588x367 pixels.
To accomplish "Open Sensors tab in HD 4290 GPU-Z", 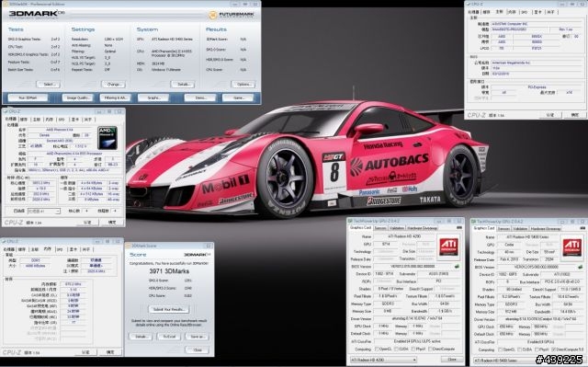I will 380,228.
